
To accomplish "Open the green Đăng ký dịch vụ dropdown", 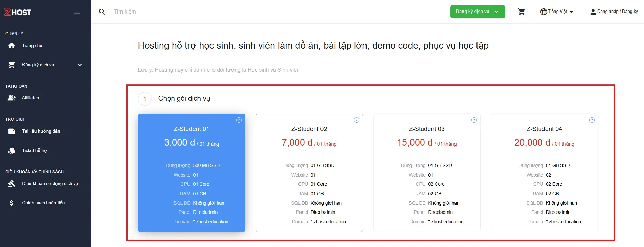I will pyautogui.click(x=478, y=12).
